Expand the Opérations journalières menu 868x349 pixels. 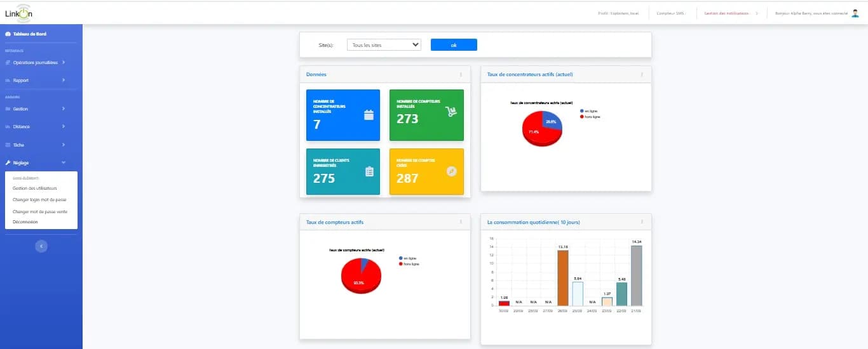click(64, 62)
